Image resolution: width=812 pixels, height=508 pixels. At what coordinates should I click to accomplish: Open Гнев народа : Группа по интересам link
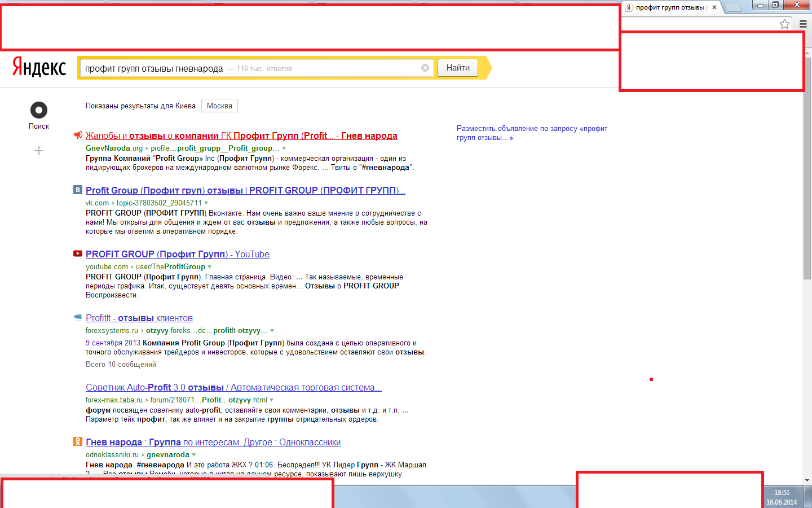click(213, 442)
